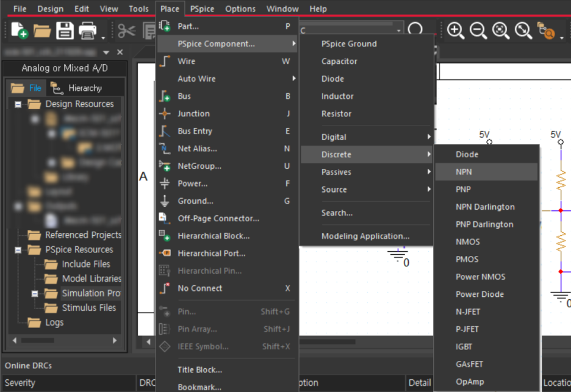
Task: Choose Part... from the Place menu
Action: coord(227,26)
